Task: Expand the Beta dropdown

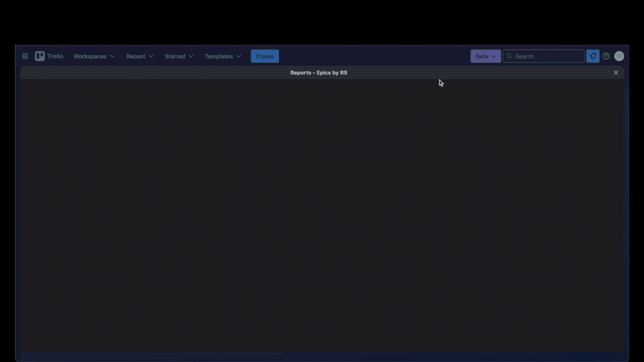Action: point(485,56)
